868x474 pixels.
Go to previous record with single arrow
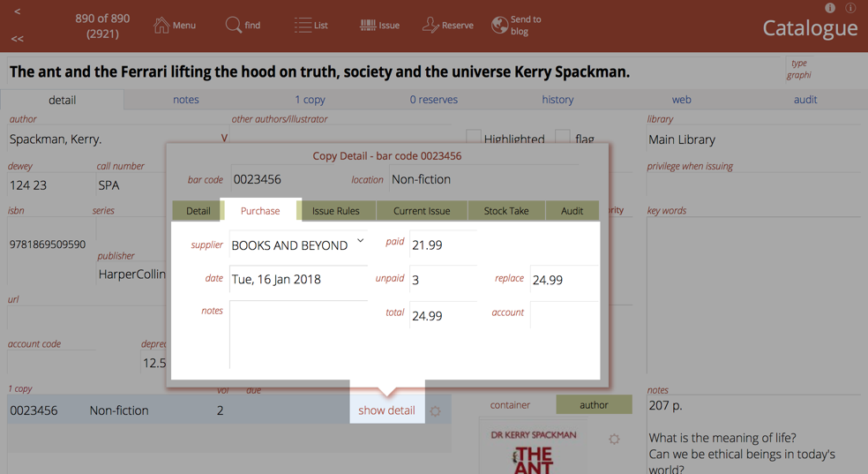pyautogui.click(x=18, y=11)
